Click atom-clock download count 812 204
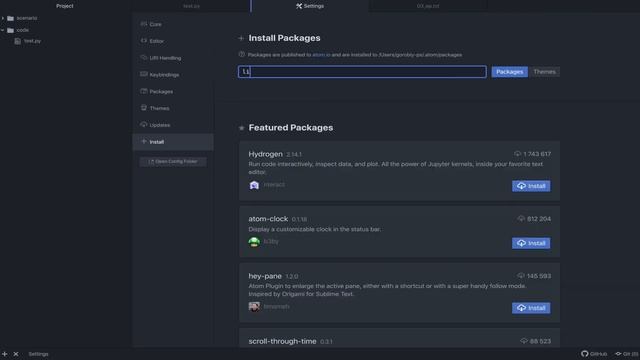 [x=539, y=219]
